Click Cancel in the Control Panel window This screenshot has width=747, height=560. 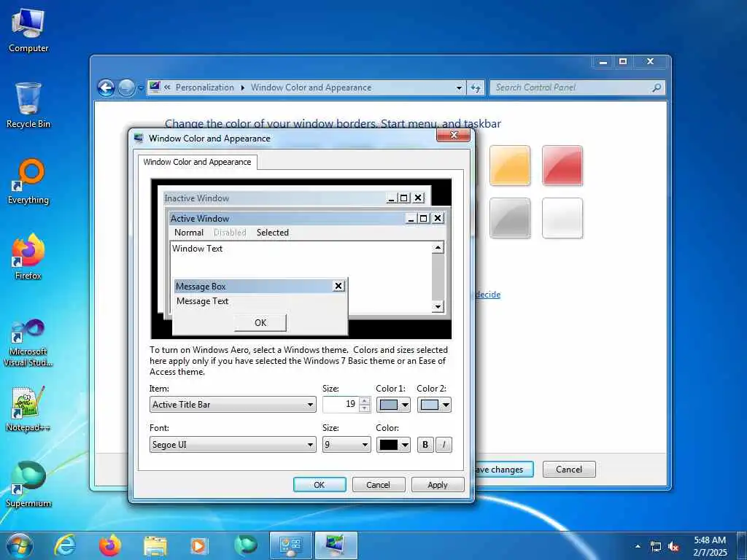[x=569, y=469]
